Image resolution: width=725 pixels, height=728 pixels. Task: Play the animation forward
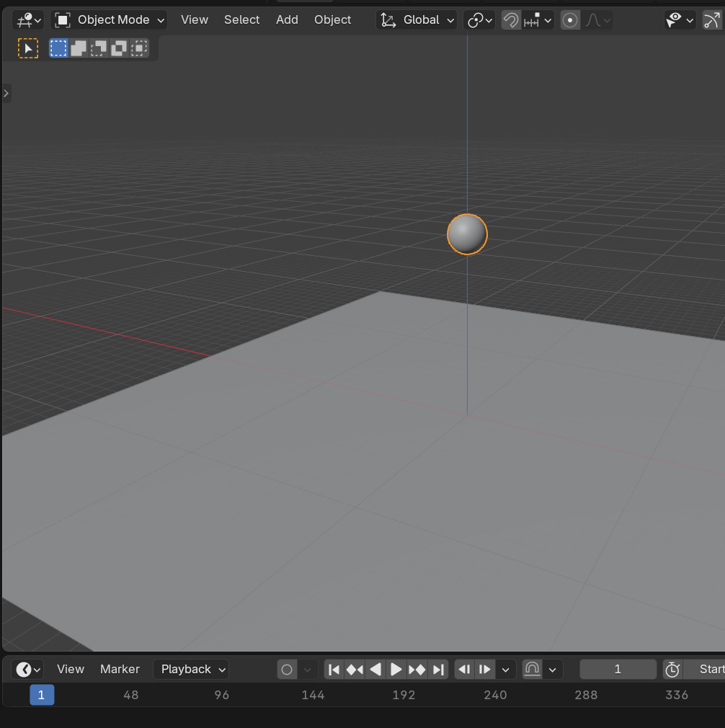(x=396, y=670)
